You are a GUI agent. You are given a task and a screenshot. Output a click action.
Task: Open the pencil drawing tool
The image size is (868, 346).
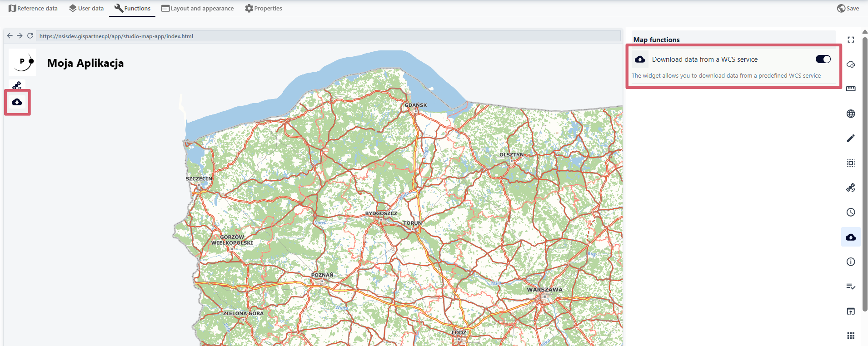tap(851, 138)
